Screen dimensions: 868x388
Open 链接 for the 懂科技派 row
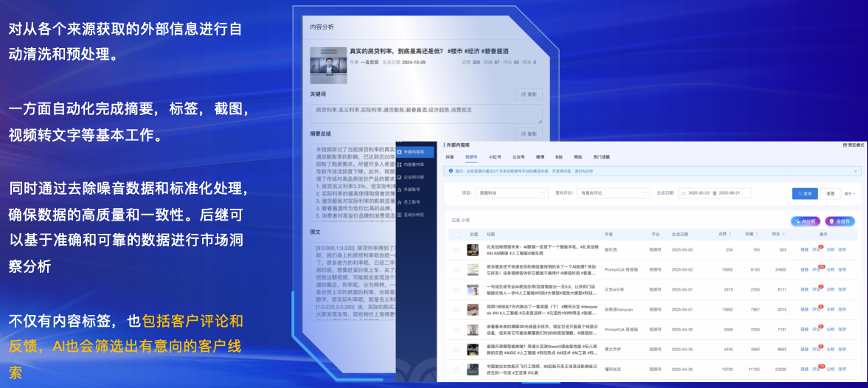(x=804, y=369)
